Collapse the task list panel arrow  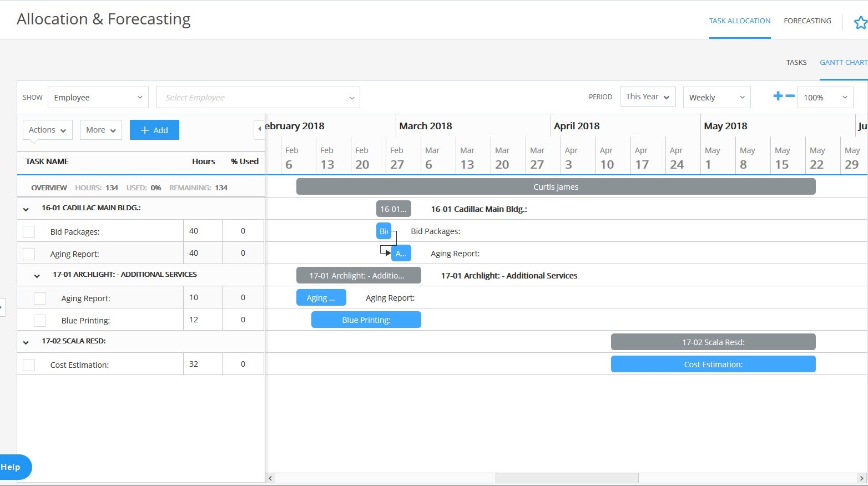260,129
